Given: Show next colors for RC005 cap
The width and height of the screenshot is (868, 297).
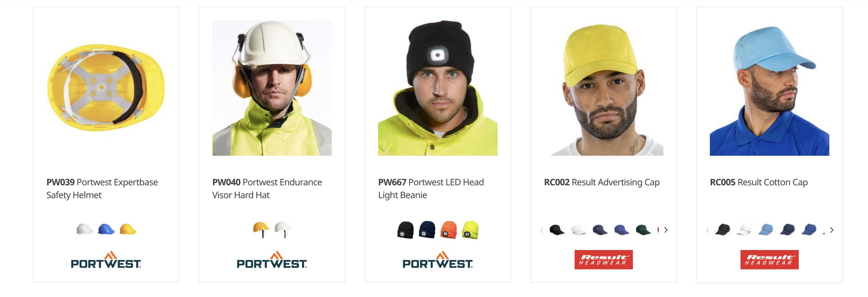Looking at the screenshot, I should click(x=832, y=230).
